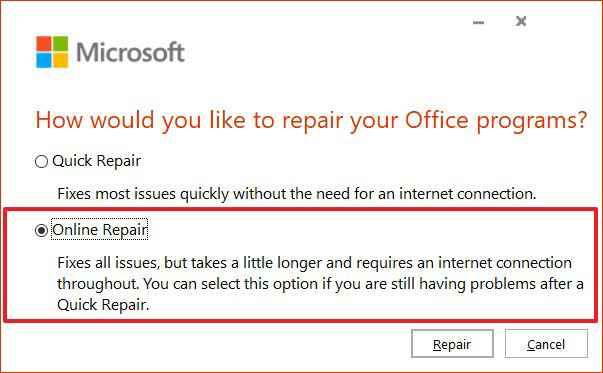Click the Microsoft wordmark text
Viewport: 603px width, 373px height.
pyautogui.click(x=130, y=52)
